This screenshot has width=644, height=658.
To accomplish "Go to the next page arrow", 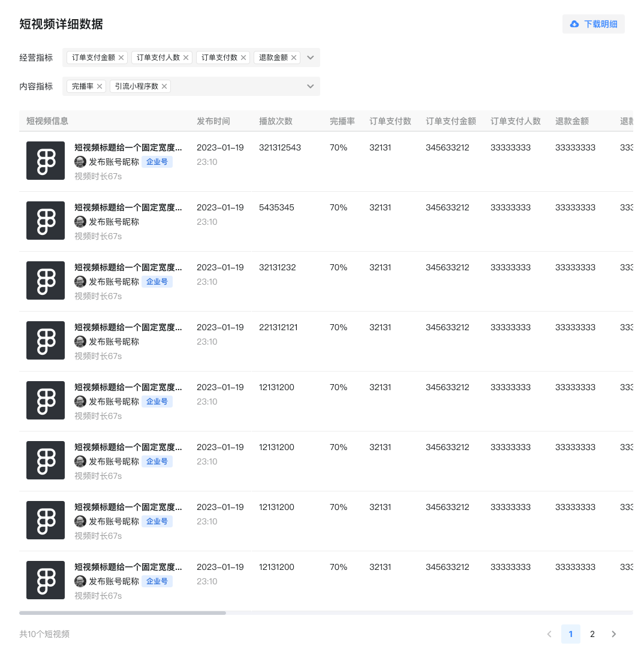I will 613,634.
